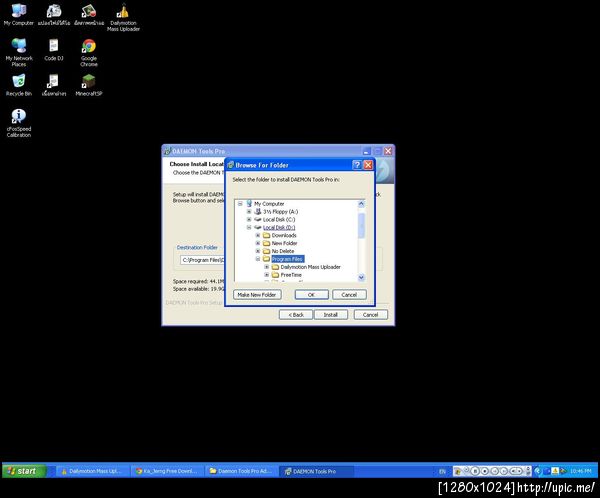This screenshot has height=498, width=600.
Task: Expand the 3½ Floppy (A:) node
Action: [x=249, y=212]
